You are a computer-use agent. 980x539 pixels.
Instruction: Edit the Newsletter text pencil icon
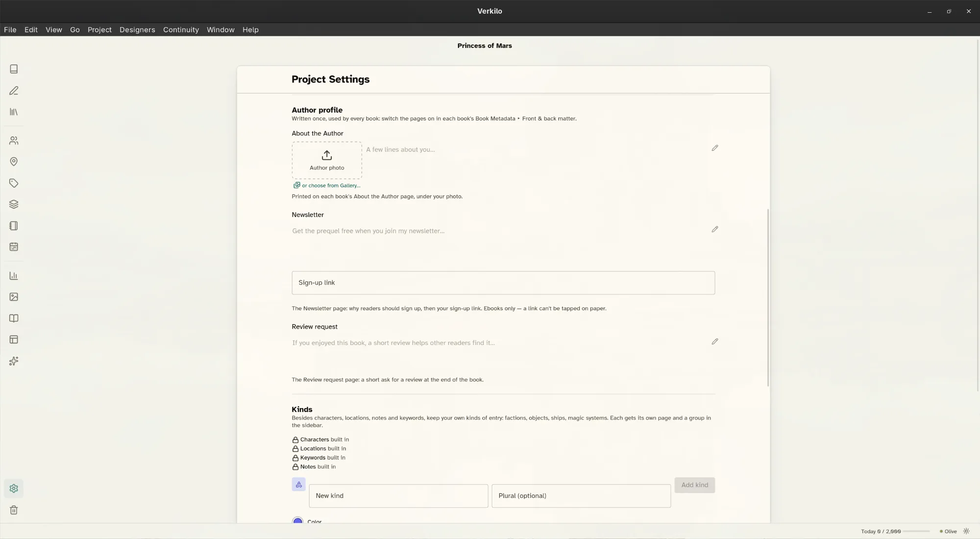click(x=715, y=229)
